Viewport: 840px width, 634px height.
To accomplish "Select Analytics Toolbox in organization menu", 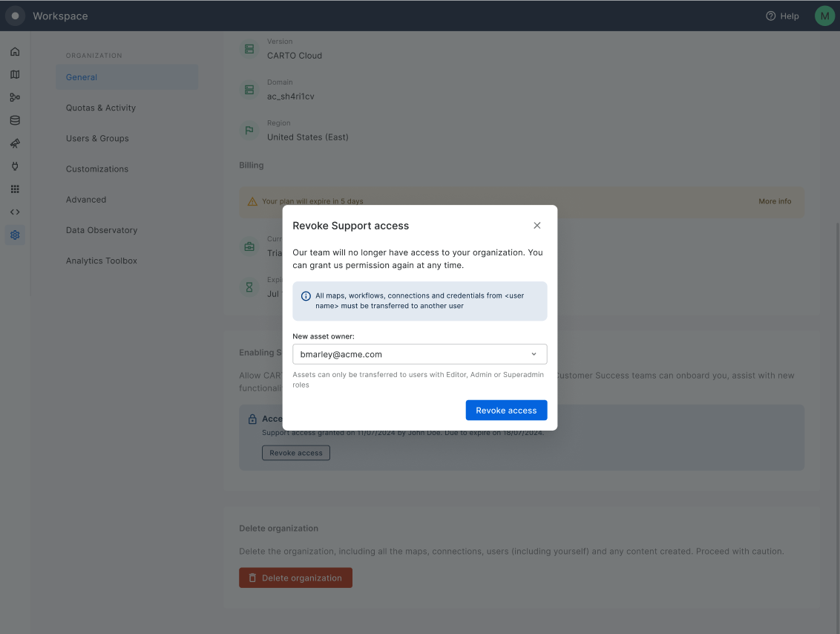I will (x=102, y=261).
